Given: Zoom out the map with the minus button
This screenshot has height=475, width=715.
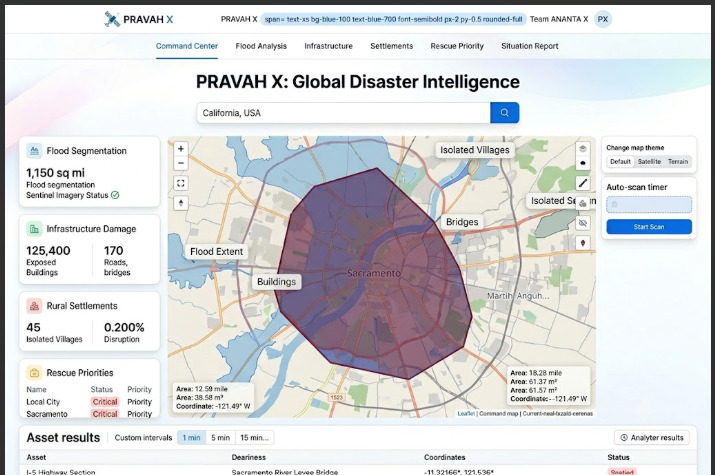Looking at the screenshot, I should coord(181,163).
